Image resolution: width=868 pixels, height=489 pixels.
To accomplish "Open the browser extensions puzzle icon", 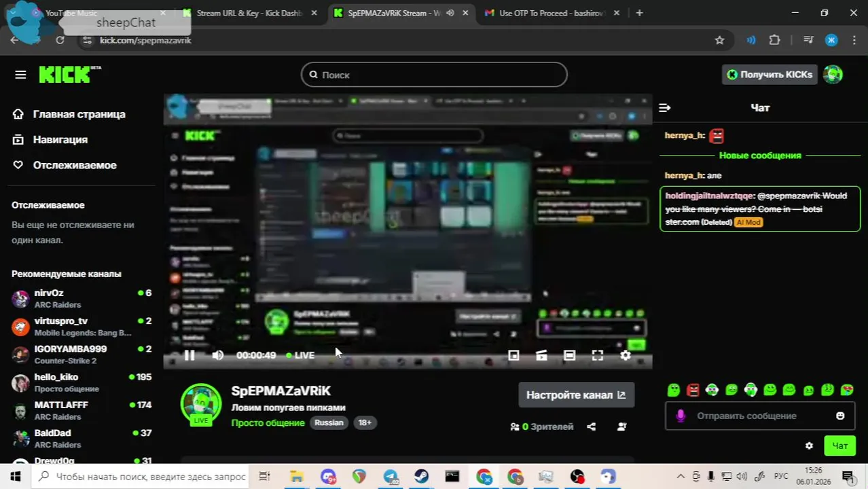I will pos(774,40).
